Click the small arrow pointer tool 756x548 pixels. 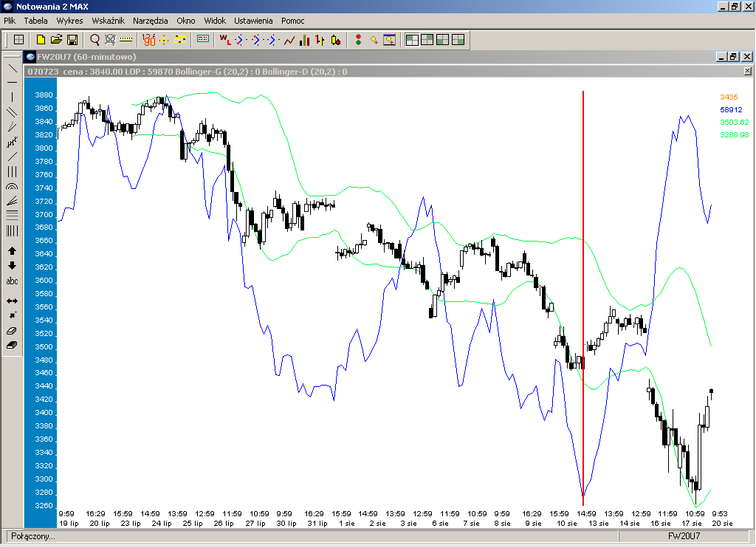point(12,315)
